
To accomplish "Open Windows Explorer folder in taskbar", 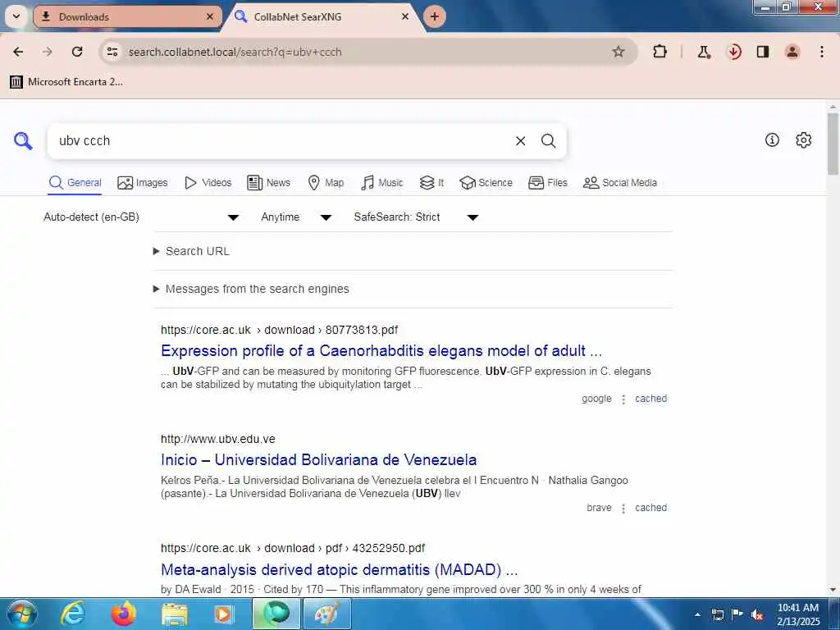I will coord(175,614).
